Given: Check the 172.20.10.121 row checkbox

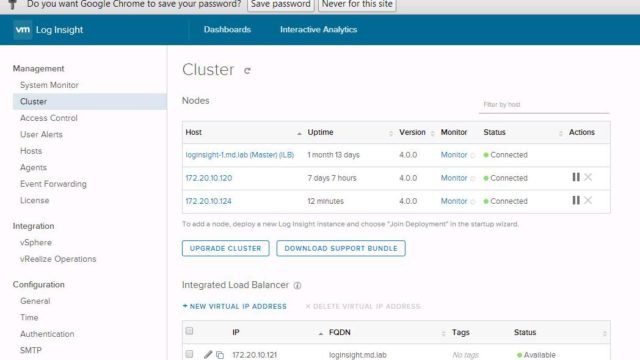Looking at the screenshot, I should pyautogui.click(x=189, y=354).
